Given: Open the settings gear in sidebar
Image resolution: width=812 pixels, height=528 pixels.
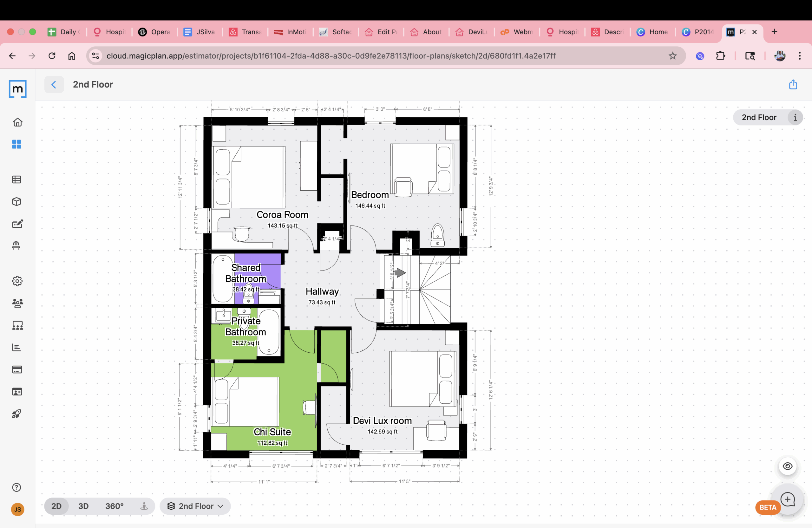Looking at the screenshot, I should [x=17, y=281].
